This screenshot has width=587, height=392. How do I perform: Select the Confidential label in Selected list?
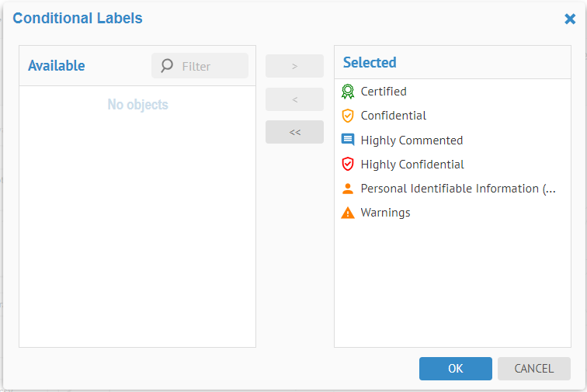click(x=394, y=116)
